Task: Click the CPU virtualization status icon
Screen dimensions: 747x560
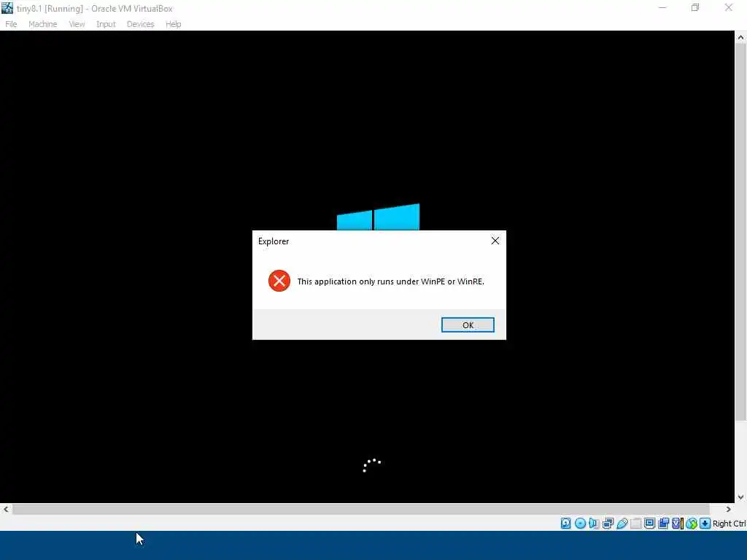Action: point(677,524)
